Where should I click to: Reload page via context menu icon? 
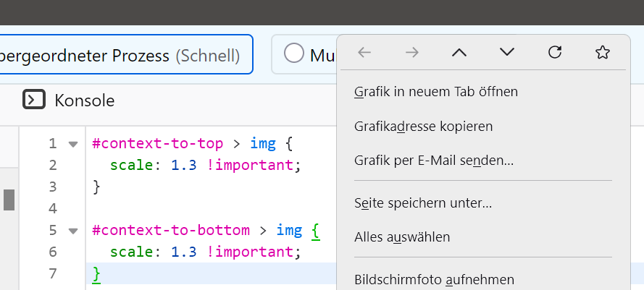(555, 52)
